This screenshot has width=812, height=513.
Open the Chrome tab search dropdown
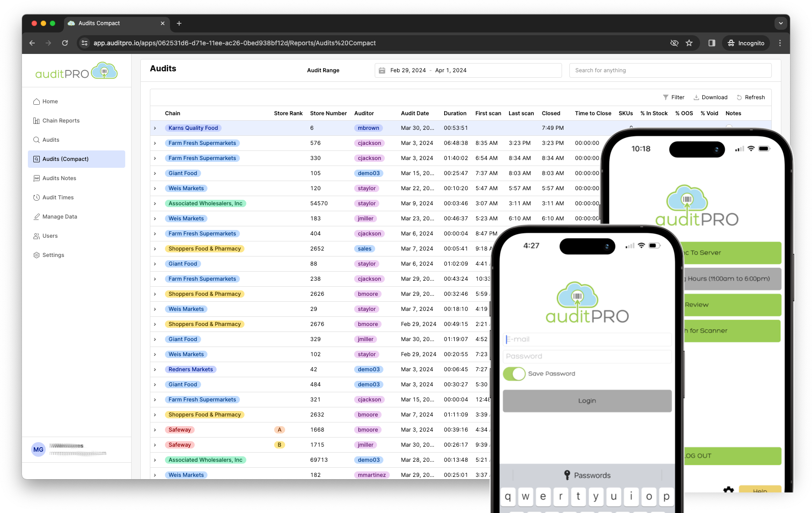780,23
